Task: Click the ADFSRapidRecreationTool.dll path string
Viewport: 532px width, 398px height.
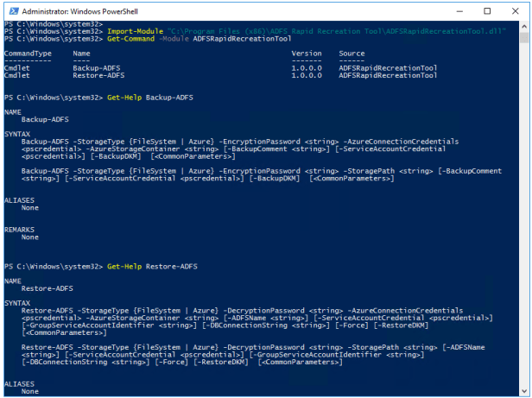Action: tap(337, 31)
